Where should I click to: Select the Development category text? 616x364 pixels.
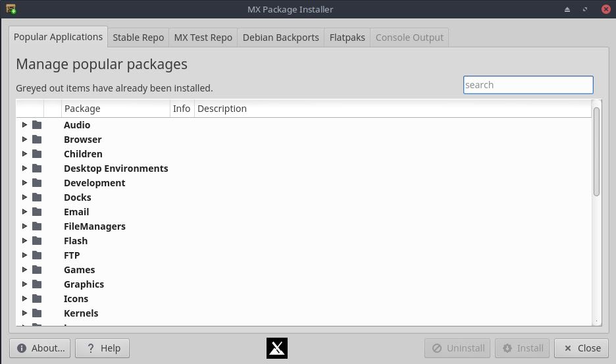[94, 183]
